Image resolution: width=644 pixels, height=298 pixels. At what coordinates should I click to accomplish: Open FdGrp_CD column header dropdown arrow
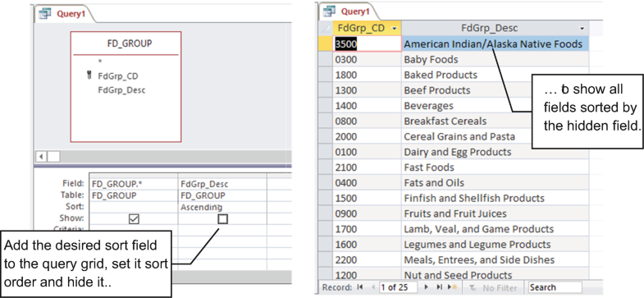395,29
